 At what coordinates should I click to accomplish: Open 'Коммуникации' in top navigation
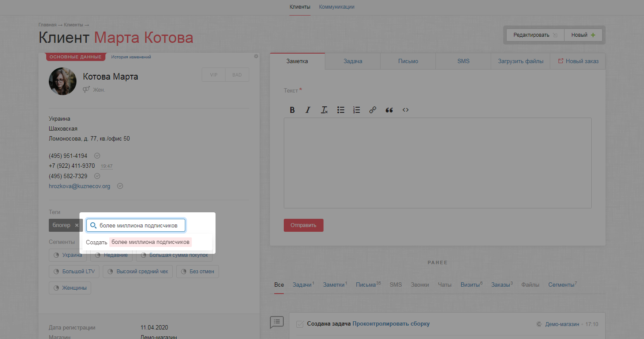point(336,7)
